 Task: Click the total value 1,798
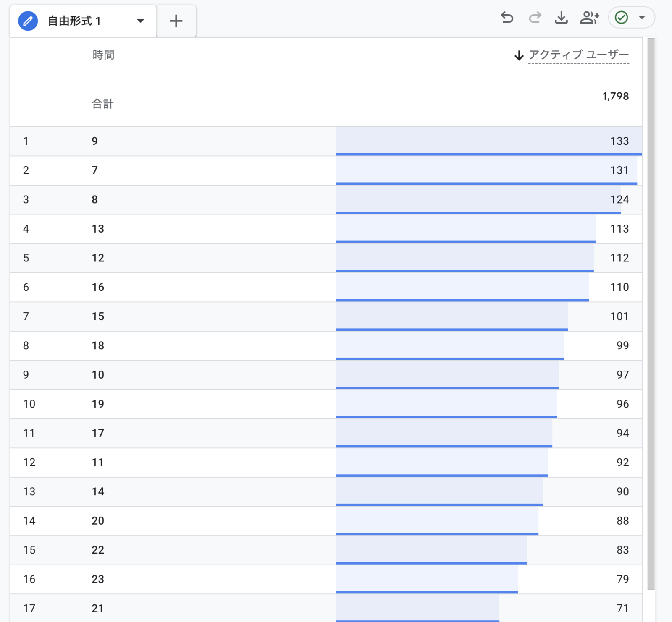615,97
